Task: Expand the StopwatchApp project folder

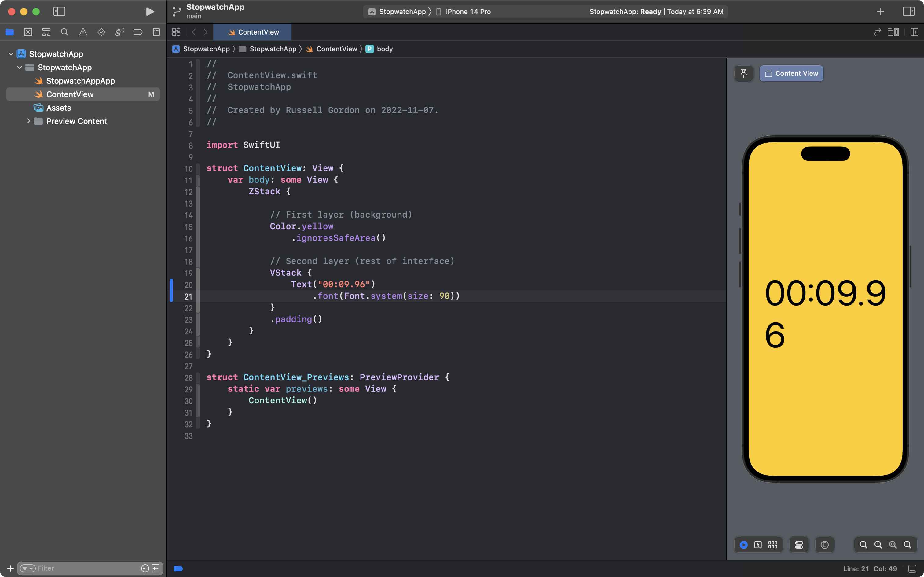Action: (11, 53)
